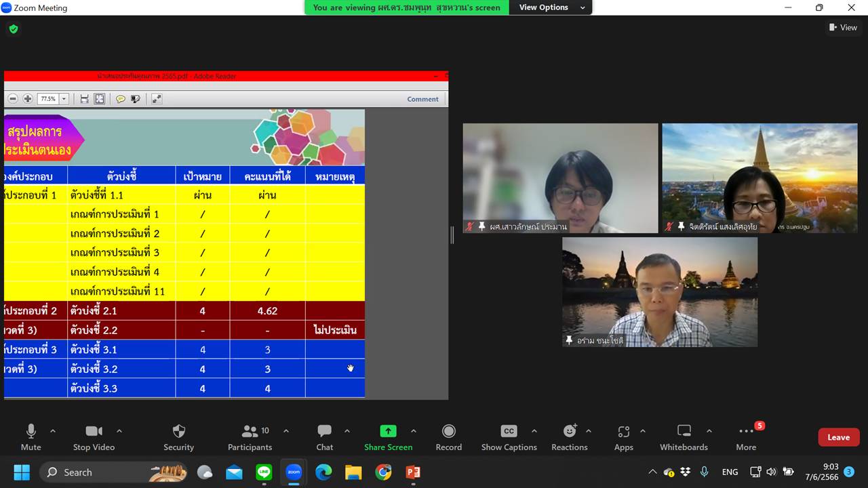Click zoom in plus in shared Adobe Reader
The height and width of the screenshot is (488, 868).
(x=28, y=99)
